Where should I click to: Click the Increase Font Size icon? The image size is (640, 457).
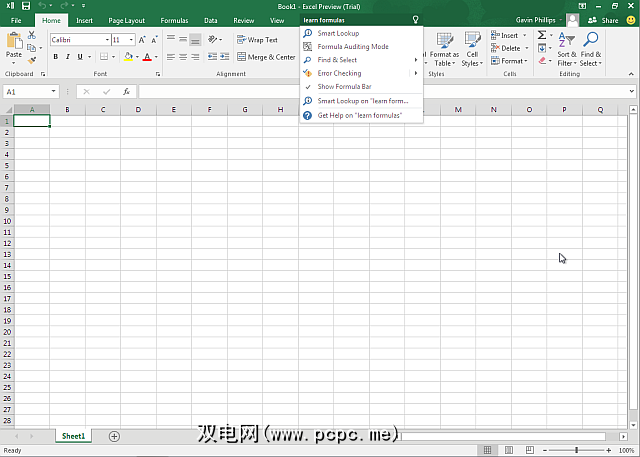tap(144, 40)
